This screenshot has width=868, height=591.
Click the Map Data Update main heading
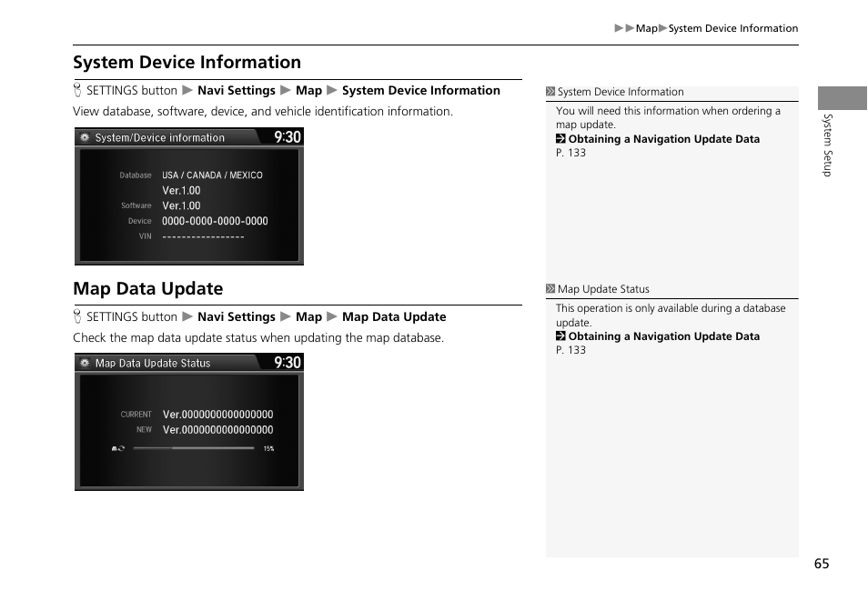(x=147, y=288)
